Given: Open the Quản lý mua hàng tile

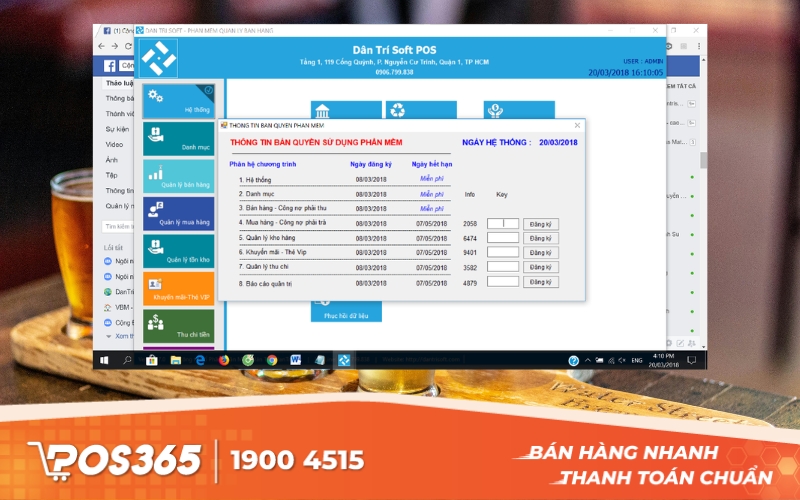Looking at the screenshot, I should (179, 214).
